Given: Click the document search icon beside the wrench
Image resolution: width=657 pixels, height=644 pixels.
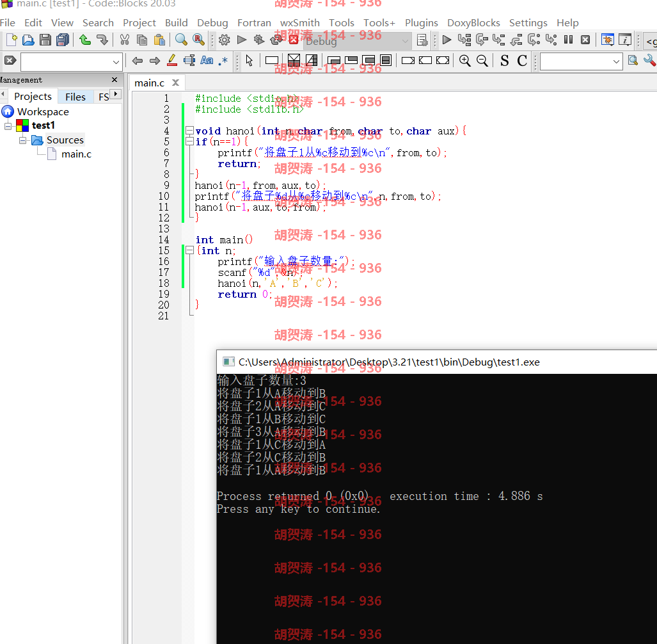Looking at the screenshot, I should [633, 61].
